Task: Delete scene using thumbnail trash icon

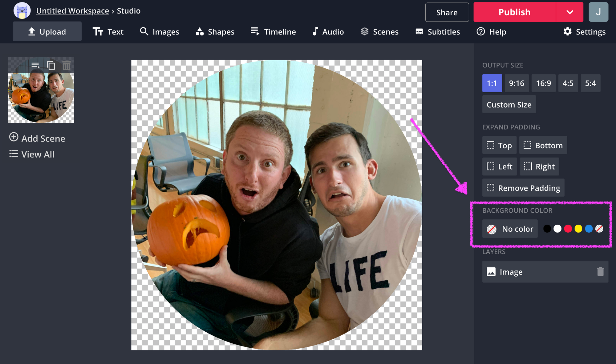Action: (x=67, y=66)
